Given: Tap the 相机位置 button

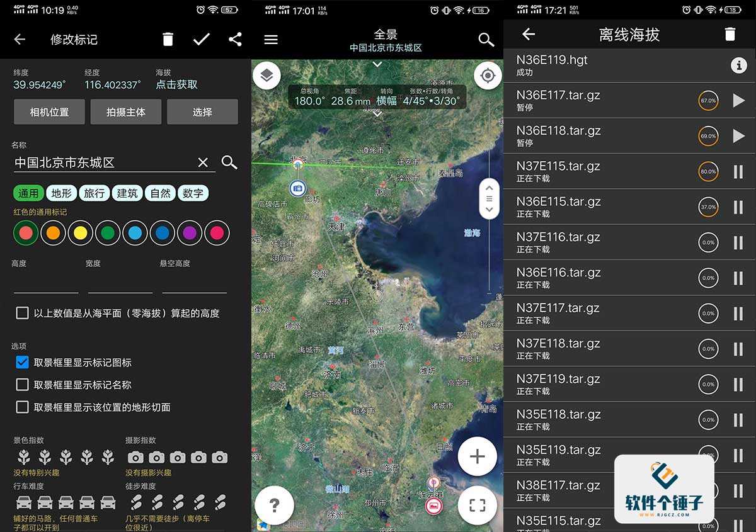Looking at the screenshot, I should 49,111.
